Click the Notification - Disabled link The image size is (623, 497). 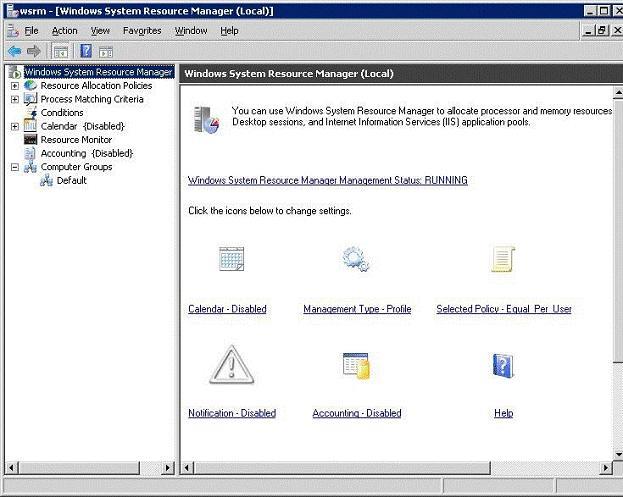[x=232, y=413]
